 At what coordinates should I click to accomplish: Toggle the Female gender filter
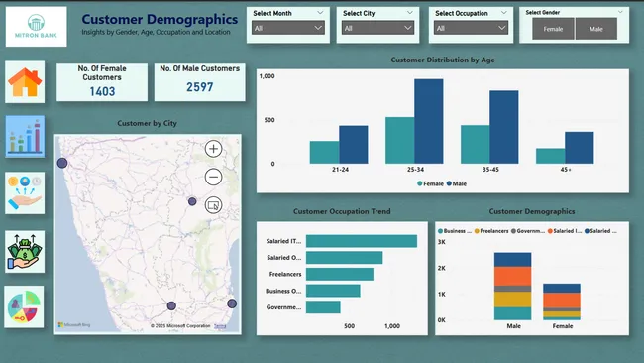tap(553, 29)
